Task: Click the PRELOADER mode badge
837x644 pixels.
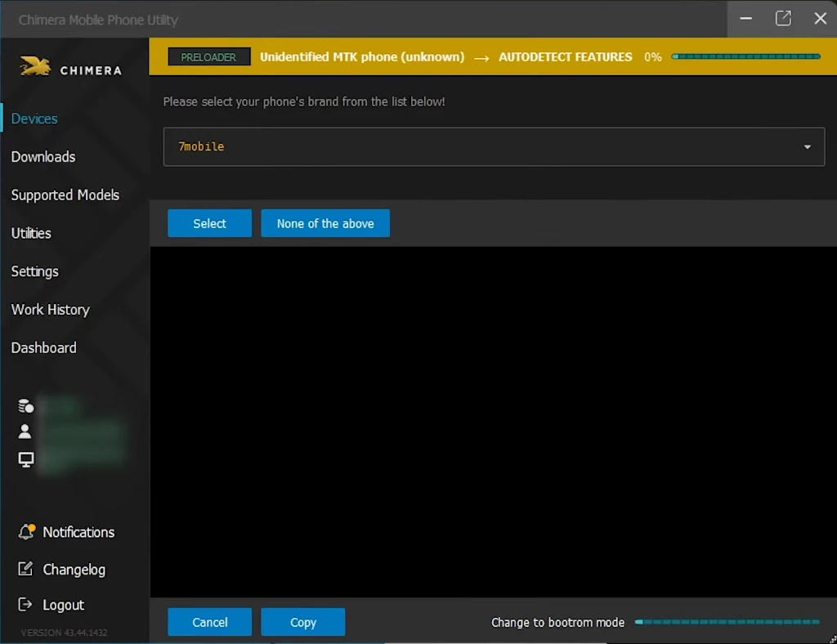Action: tap(208, 57)
